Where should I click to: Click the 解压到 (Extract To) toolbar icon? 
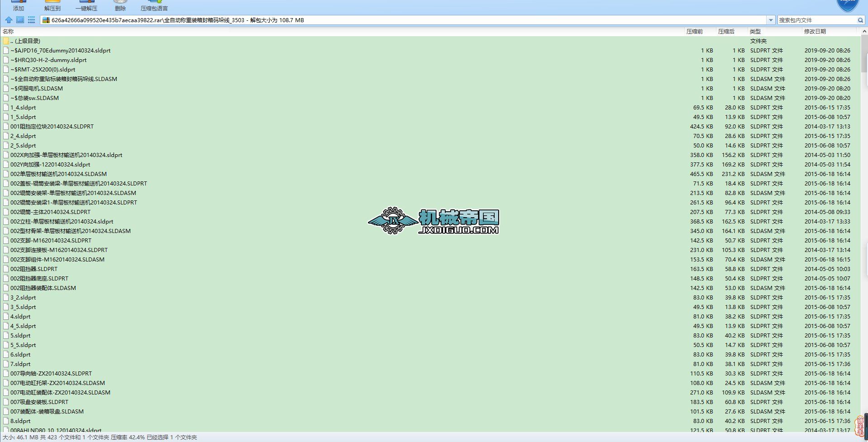point(52,5)
